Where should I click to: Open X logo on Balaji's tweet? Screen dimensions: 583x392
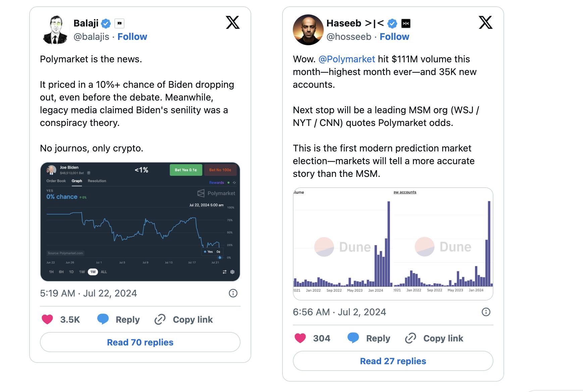[x=232, y=22]
